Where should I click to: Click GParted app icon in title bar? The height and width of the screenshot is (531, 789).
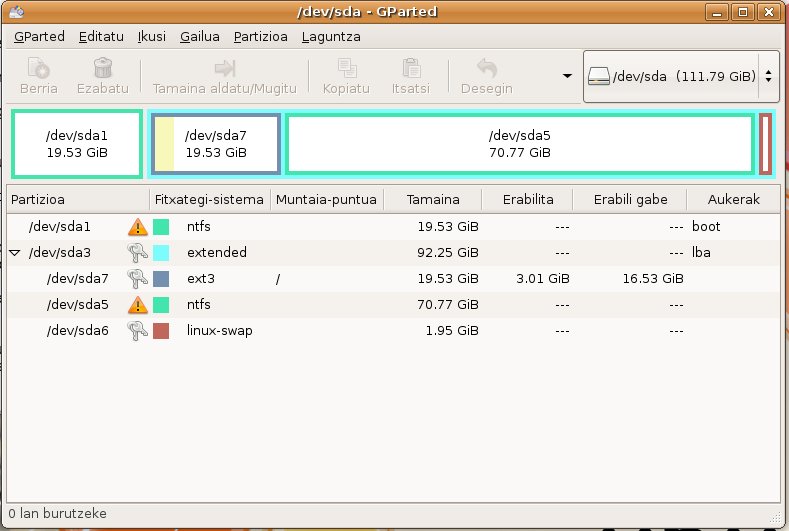[16, 11]
